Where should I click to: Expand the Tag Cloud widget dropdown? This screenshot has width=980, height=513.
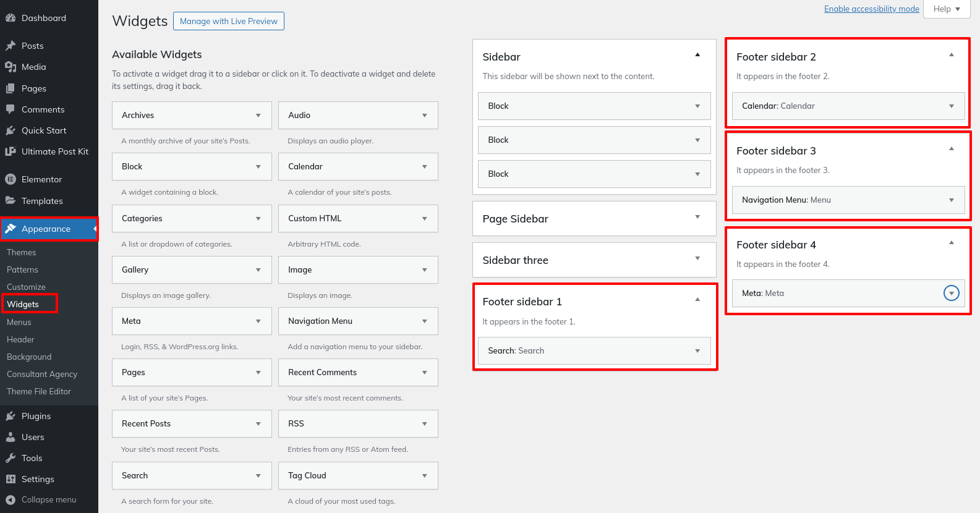tap(424, 476)
